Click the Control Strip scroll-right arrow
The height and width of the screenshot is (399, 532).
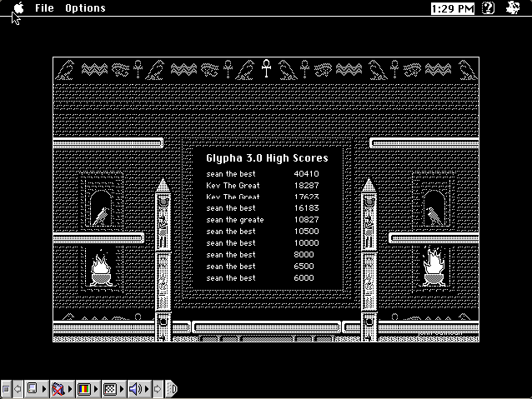point(158,389)
